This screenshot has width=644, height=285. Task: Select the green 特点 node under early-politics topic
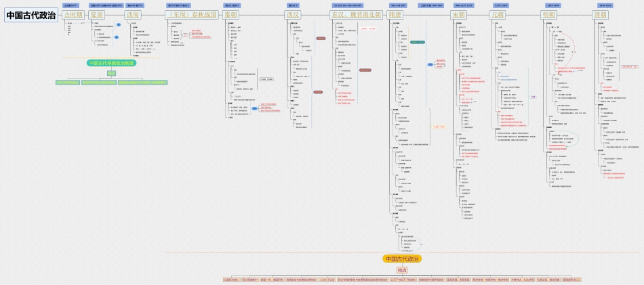pos(111,73)
